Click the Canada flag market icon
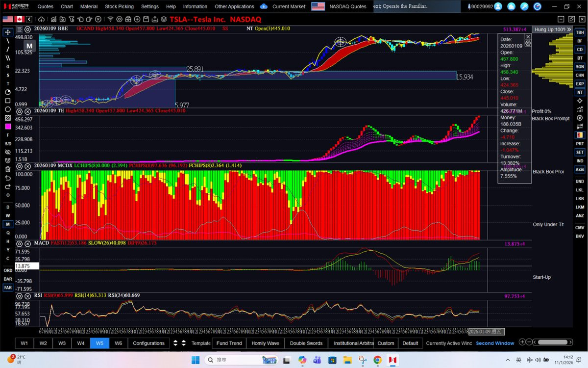The width and height of the screenshot is (588, 368). (20, 19)
